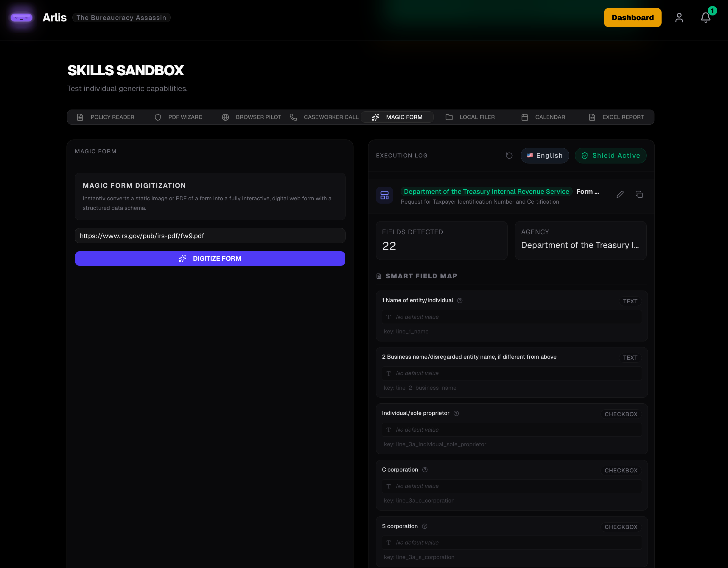Click the form URL input field
This screenshot has height=568, width=728.
[x=210, y=236]
